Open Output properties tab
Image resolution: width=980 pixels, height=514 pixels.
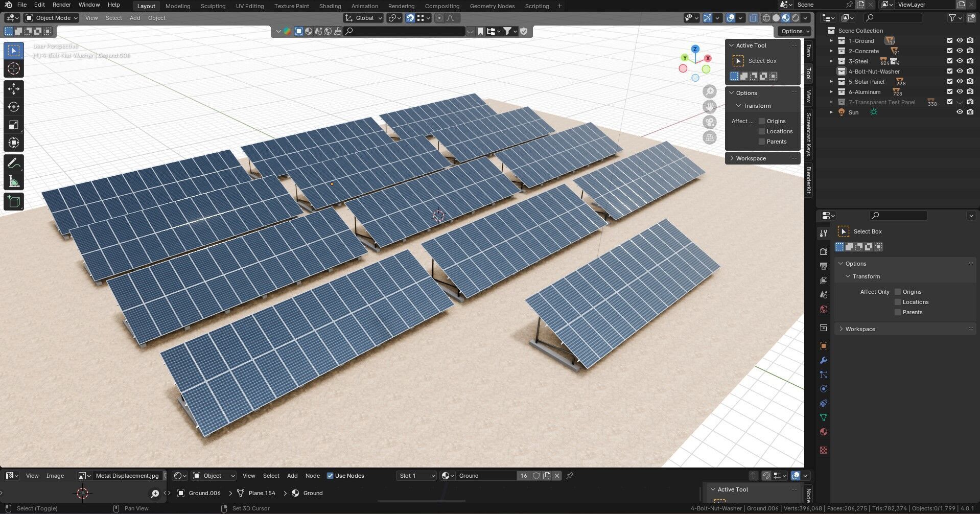pos(823,266)
